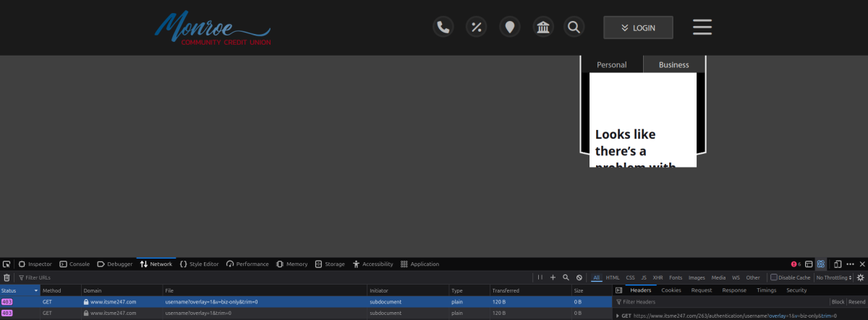Collapse the request details pane icon
The width and height of the screenshot is (868, 320).
[618, 290]
